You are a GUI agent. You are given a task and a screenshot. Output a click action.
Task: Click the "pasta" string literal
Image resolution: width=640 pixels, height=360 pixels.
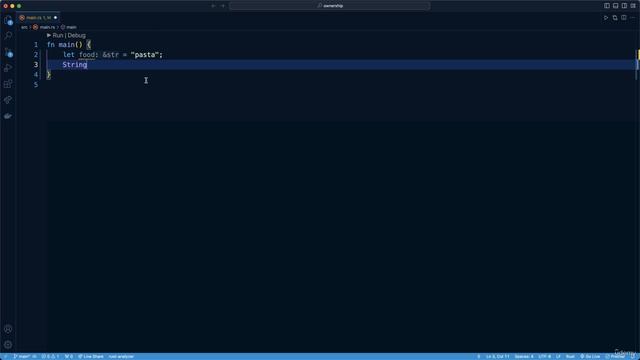click(x=144, y=55)
